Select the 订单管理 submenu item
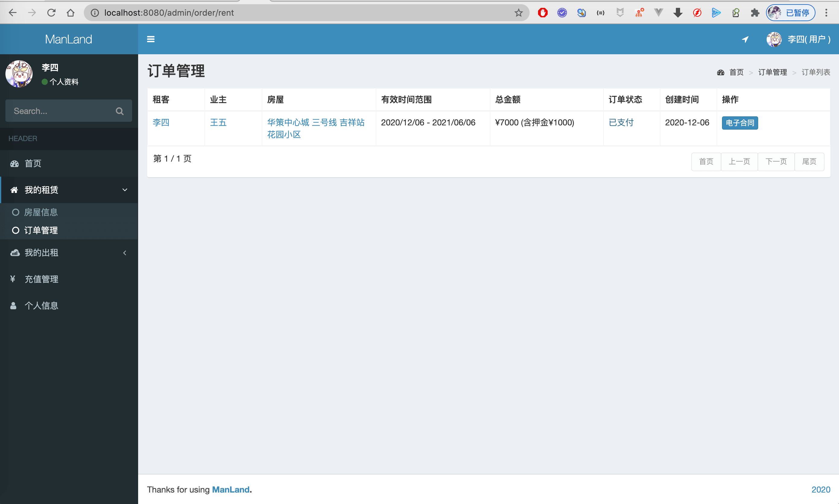The width and height of the screenshot is (839, 504). [x=41, y=230]
